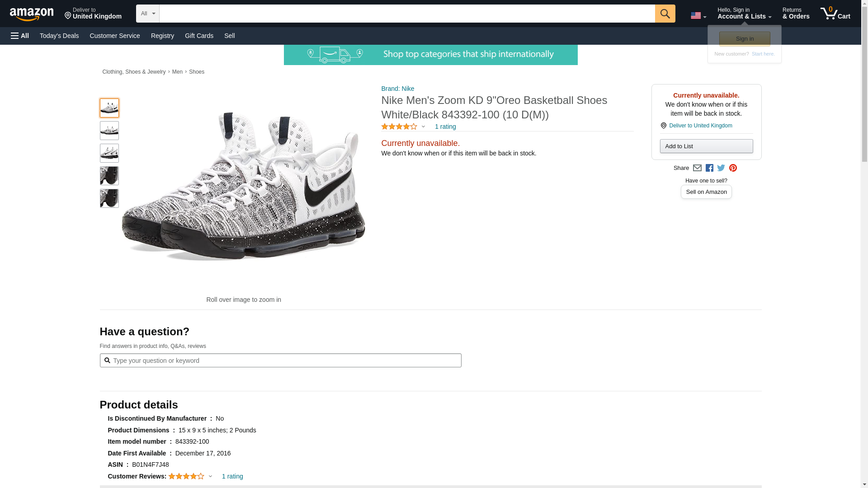Share product on Pinterest icon
The height and width of the screenshot is (488, 868).
[733, 168]
